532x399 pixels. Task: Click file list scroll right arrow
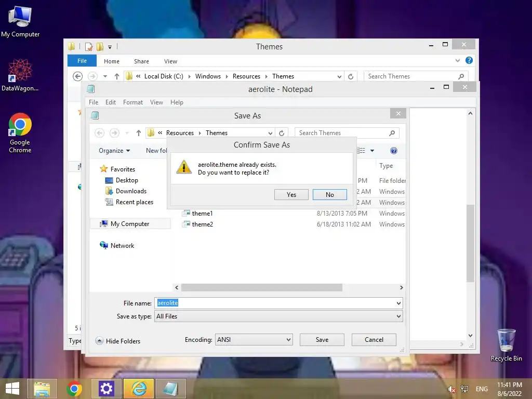(x=402, y=287)
